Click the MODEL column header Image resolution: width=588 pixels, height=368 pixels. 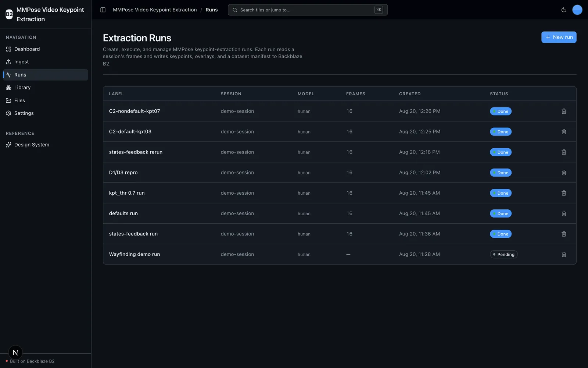[306, 94]
